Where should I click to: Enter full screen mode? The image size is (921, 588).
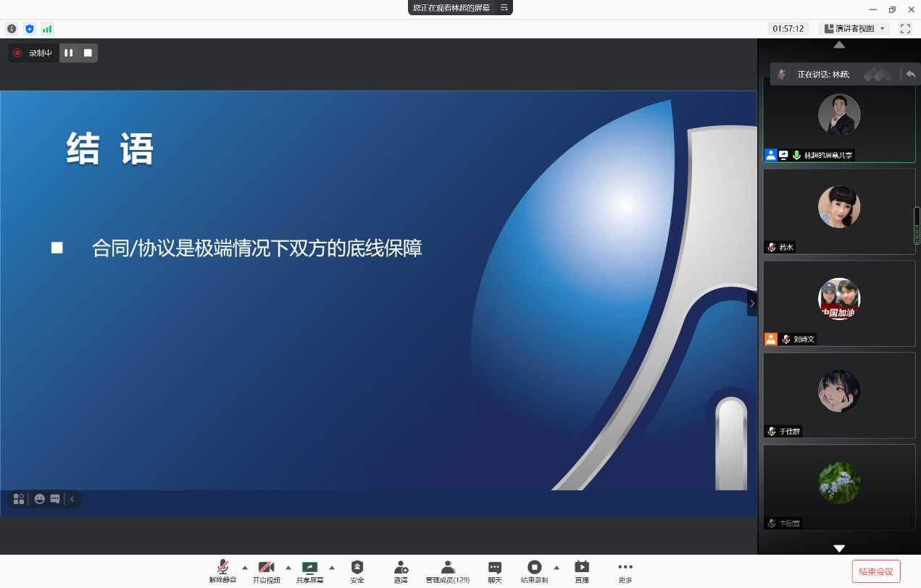click(x=905, y=29)
